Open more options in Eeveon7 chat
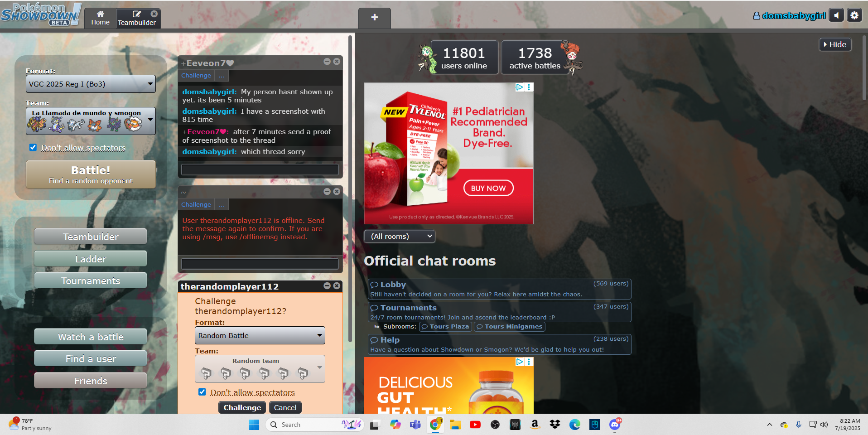Viewport: 868px width, 435px height. point(222,76)
